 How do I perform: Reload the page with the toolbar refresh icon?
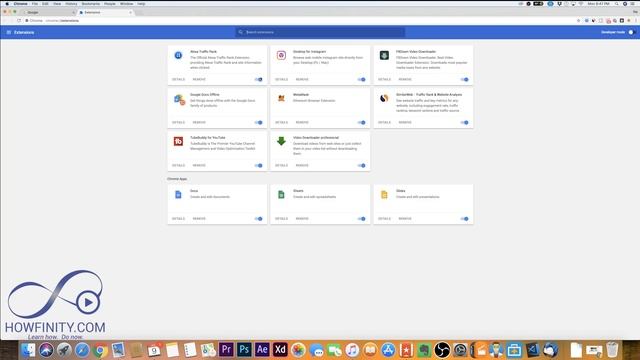19,20
